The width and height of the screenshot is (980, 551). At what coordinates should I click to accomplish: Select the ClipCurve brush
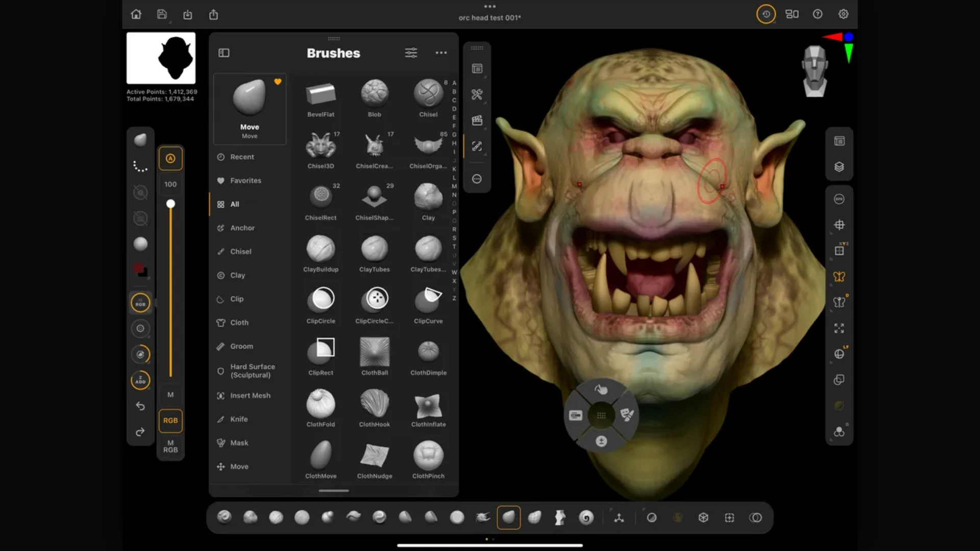[428, 301]
